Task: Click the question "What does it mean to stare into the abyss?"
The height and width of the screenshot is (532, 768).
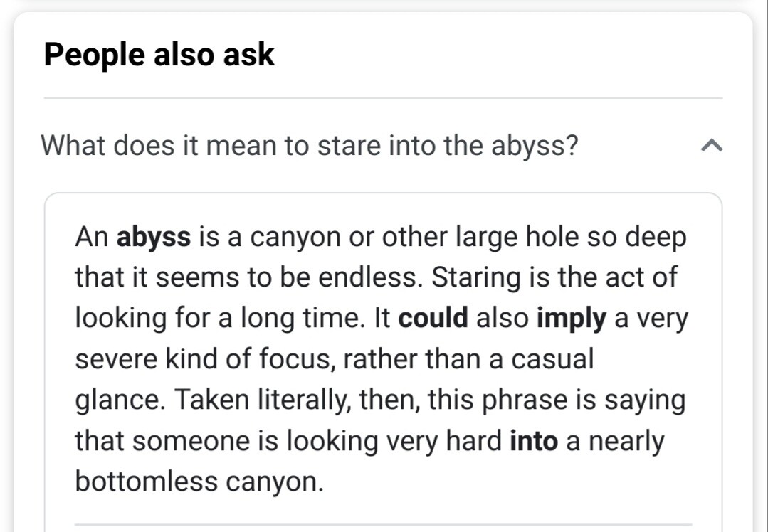Action: (x=310, y=146)
